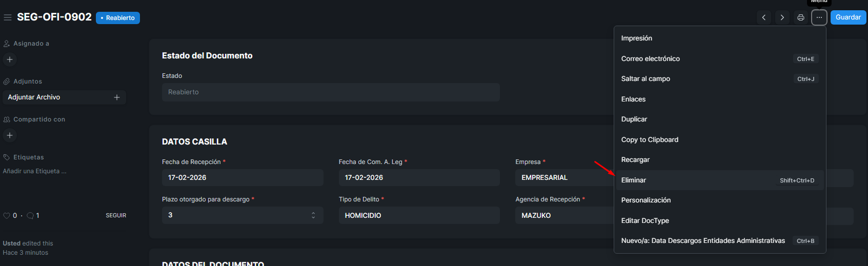Go to next document arrow
This screenshot has height=266, width=868.
782,17
